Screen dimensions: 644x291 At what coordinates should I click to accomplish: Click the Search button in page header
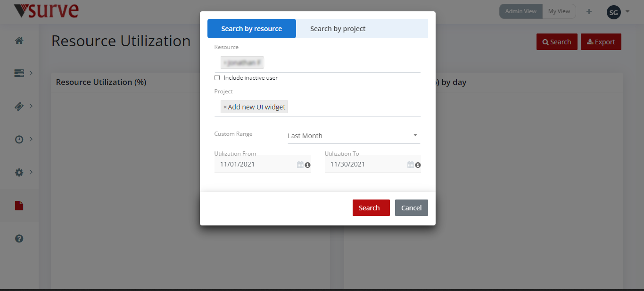coord(557,42)
